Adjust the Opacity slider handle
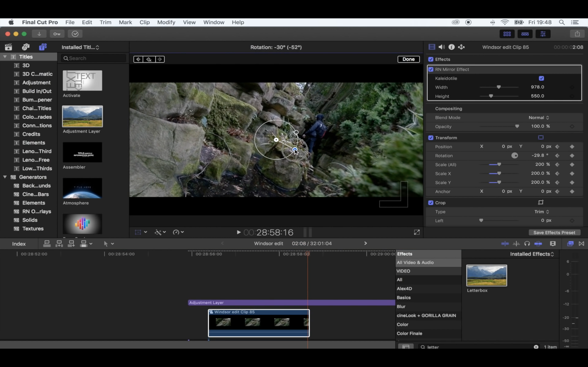 point(517,126)
